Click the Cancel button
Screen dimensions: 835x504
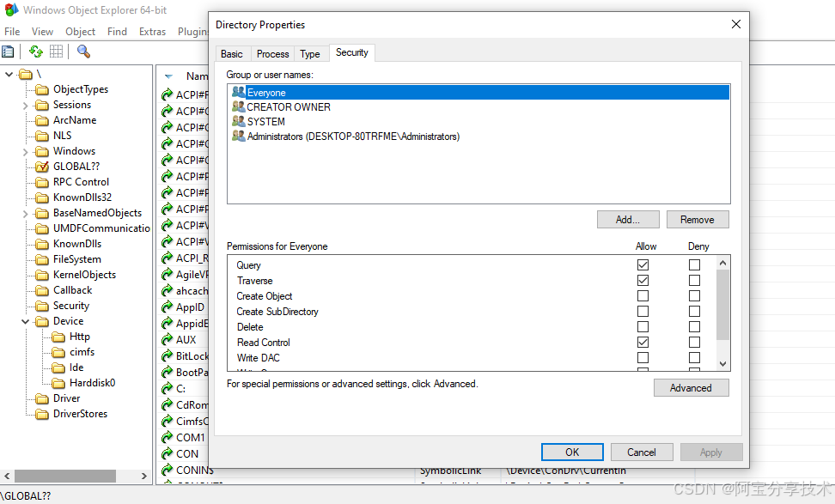click(641, 452)
